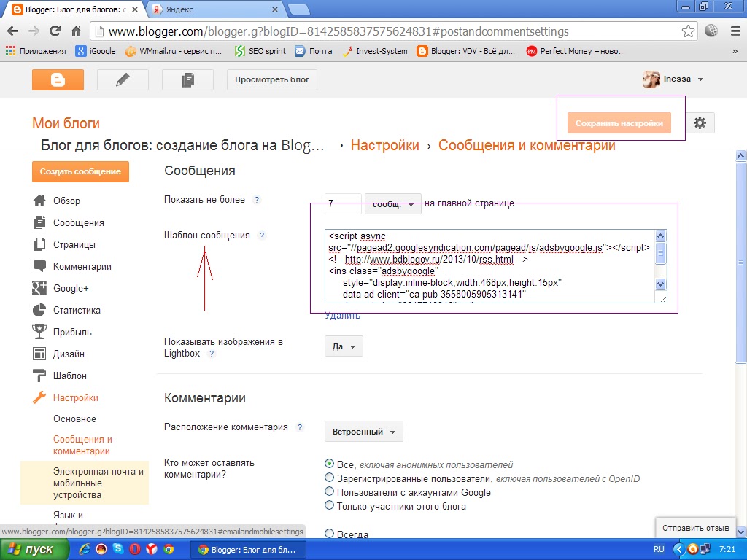This screenshot has height=560, width=747.
Task: Click help icon next to Шаблон сообщения
Action: pos(262,236)
